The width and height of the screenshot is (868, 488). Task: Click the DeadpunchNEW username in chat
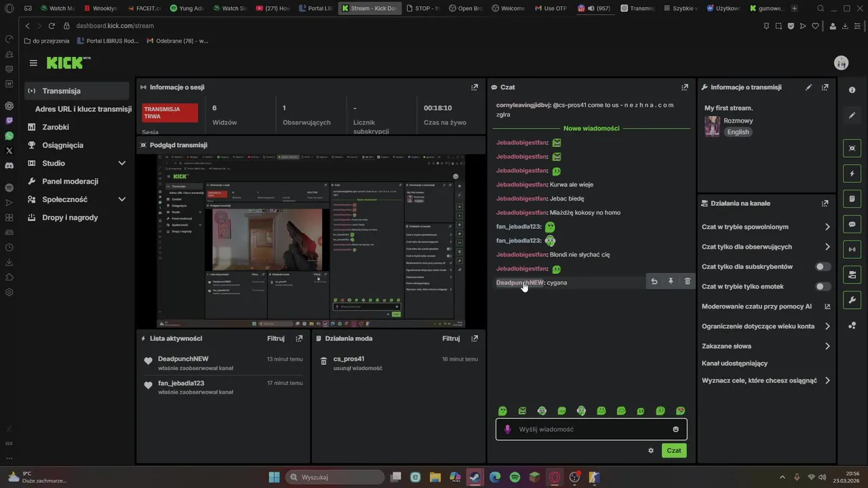pyautogui.click(x=520, y=283)
